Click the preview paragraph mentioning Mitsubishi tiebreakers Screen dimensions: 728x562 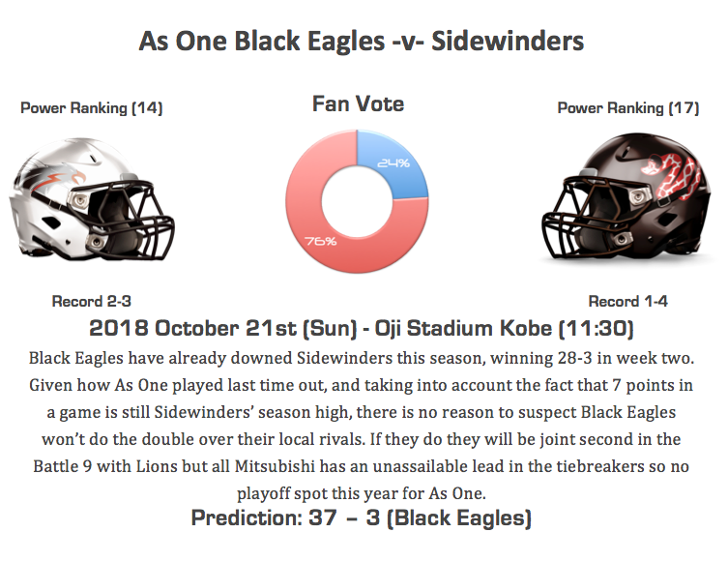tap(362, 426)
